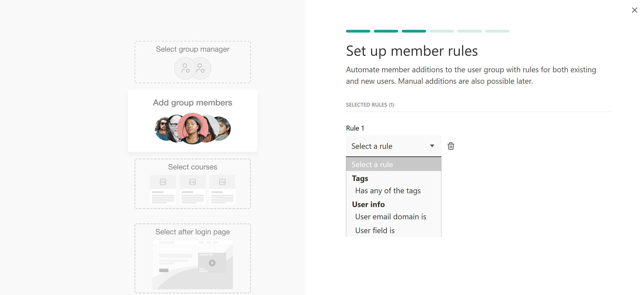The height and width of the screenshot is (295, 644).
Task: Click first course image placeholder icon
Action: (163, 182)
